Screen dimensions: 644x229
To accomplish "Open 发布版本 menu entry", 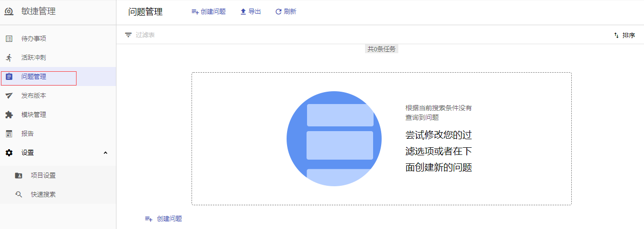I will coord(58,95).
